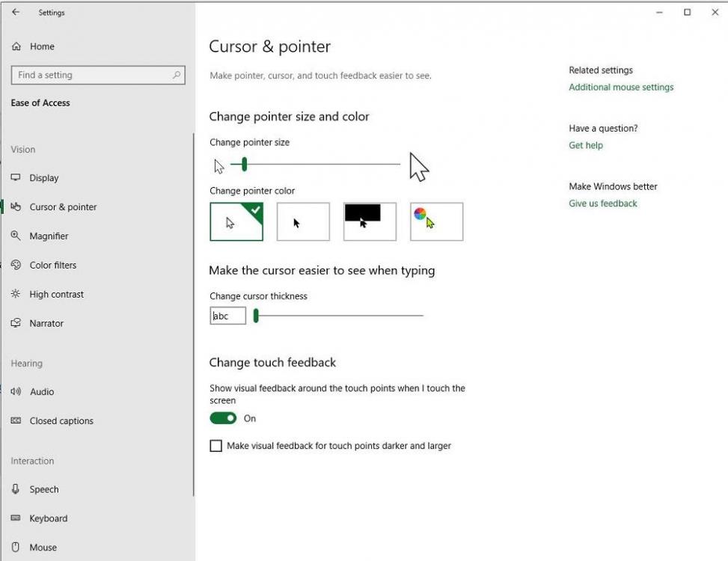Choose the inverted pointer color option
728x561 pixels.
coord(370,222)
